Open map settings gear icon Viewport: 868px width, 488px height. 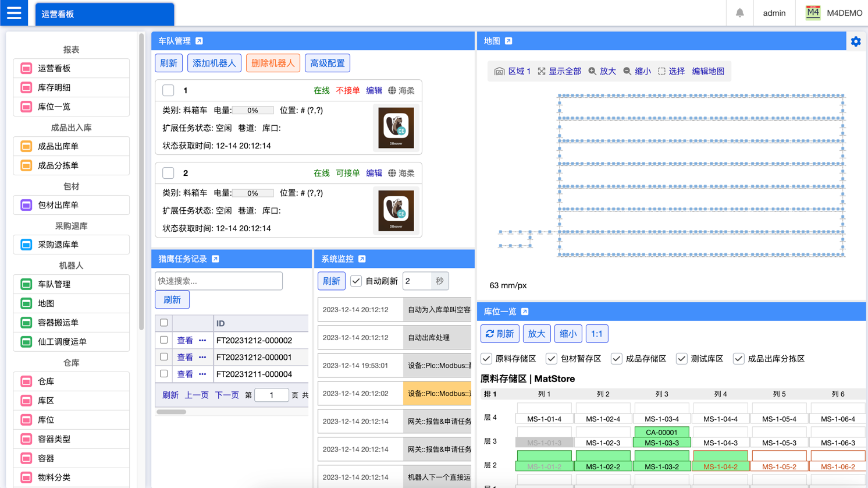tap(855, 41)
